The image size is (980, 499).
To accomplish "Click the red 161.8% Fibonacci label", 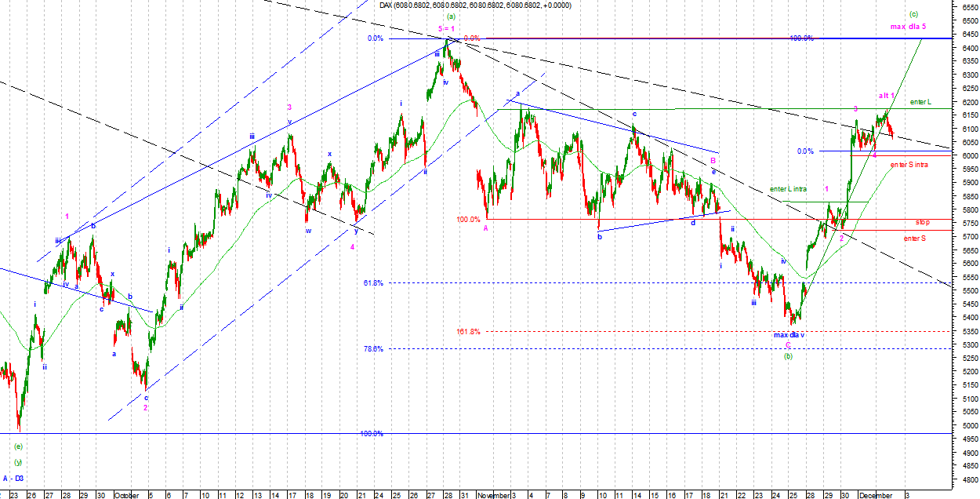I will pos(469,332).
